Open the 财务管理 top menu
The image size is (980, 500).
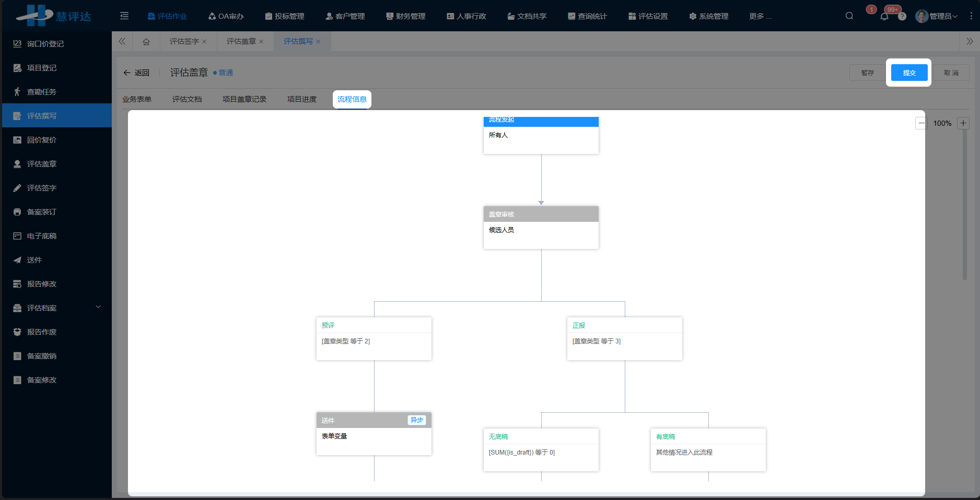[x=405, y=16]
